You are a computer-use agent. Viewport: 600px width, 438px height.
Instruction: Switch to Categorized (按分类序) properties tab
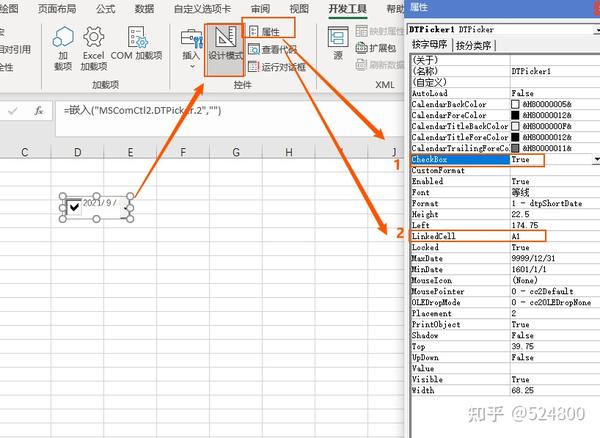click(x=474, y=46)
